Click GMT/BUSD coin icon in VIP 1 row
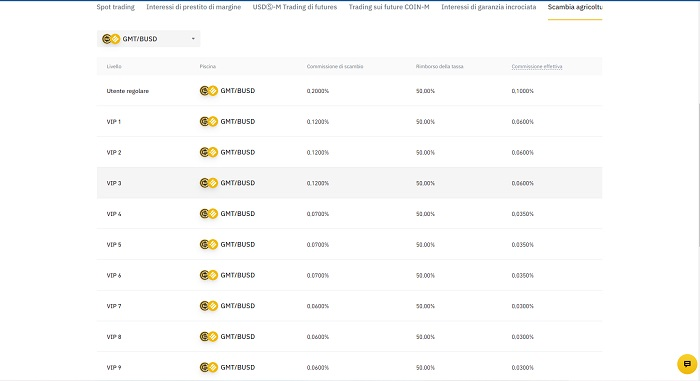This screenshot has width=700, height=381. (x=208, y=121)
